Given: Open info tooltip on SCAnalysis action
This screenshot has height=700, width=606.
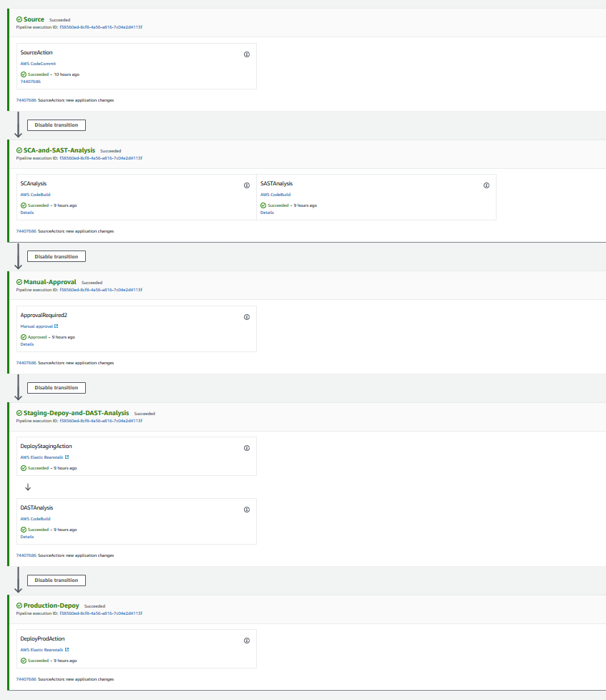Looking at the screenshot, I should coord(247,185).
